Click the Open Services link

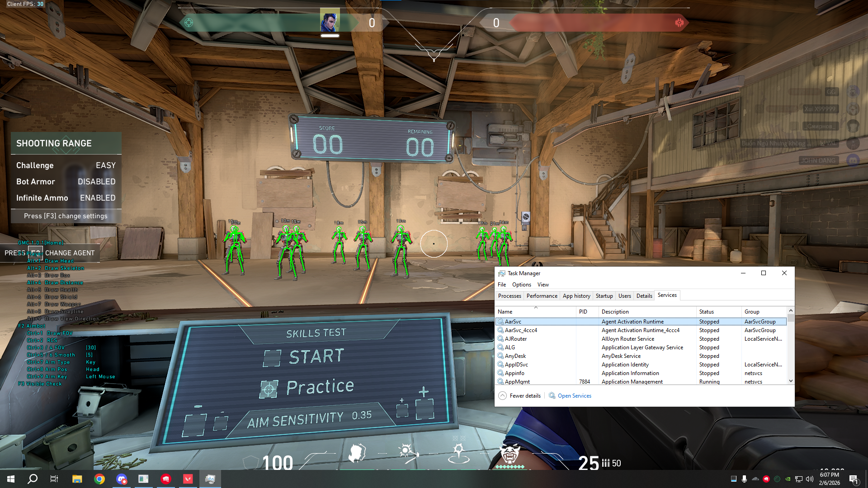pyautogui.click(x=574, y=395)
